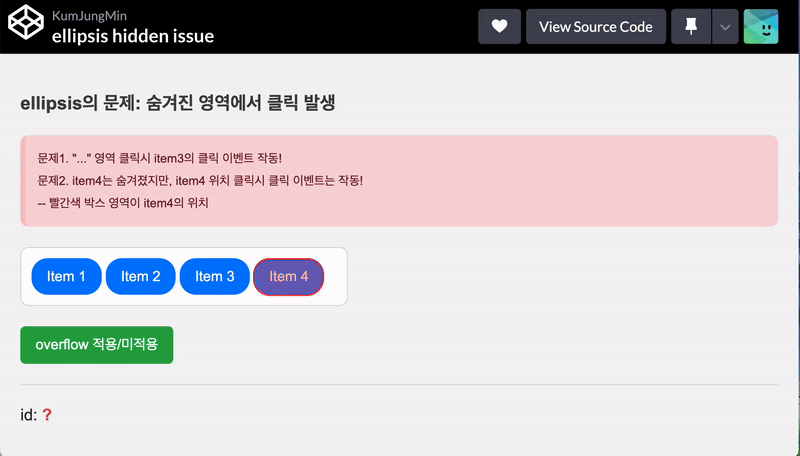Open the ellipsis hidden issue title

(x=133, y=36)
